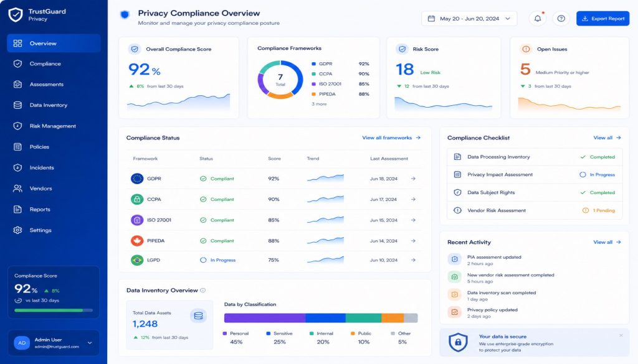
Task: Click the sidebar compliance score progress bar
Action: pyautogui.click(x=54, y=310)
